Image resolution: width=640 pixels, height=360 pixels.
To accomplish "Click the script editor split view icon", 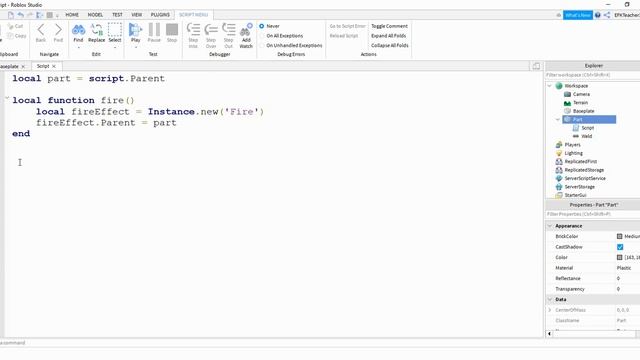I will [536, 66].
